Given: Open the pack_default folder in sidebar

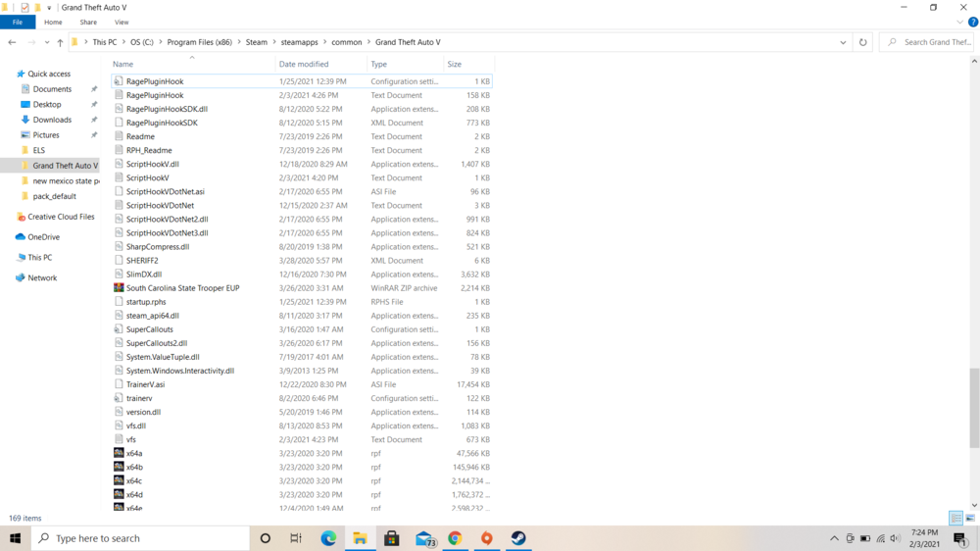Looking at the screenshot, I should click(x=54, y=196).
